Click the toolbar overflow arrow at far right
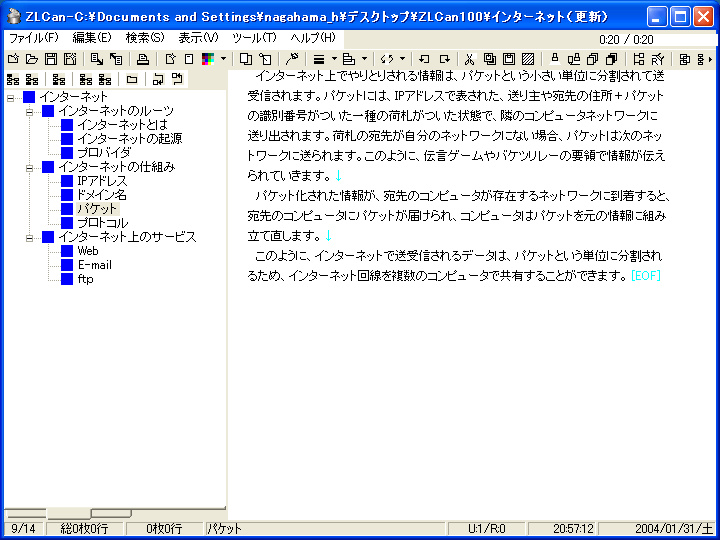720x540 pixels. [x=711, y=59]
